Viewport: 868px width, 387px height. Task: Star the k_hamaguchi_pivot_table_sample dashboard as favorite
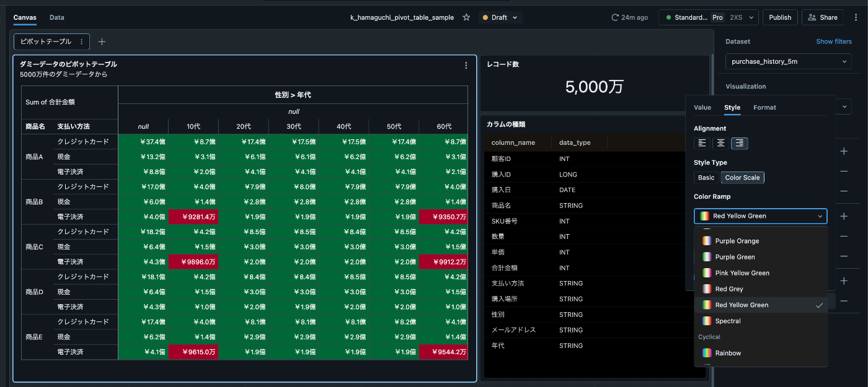pos(466,17)
